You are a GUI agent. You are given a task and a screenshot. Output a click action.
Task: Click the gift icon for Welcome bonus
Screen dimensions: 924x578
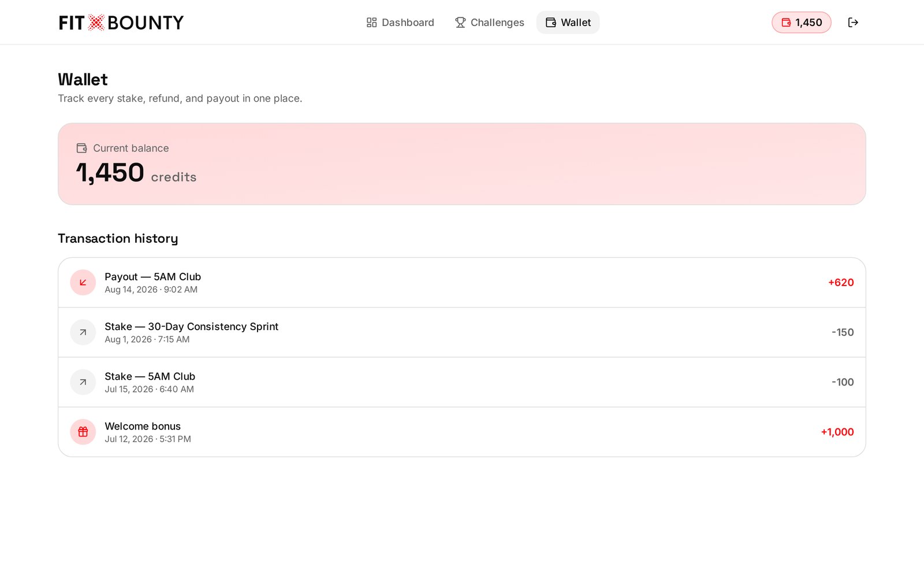click(x=83, y=432)
